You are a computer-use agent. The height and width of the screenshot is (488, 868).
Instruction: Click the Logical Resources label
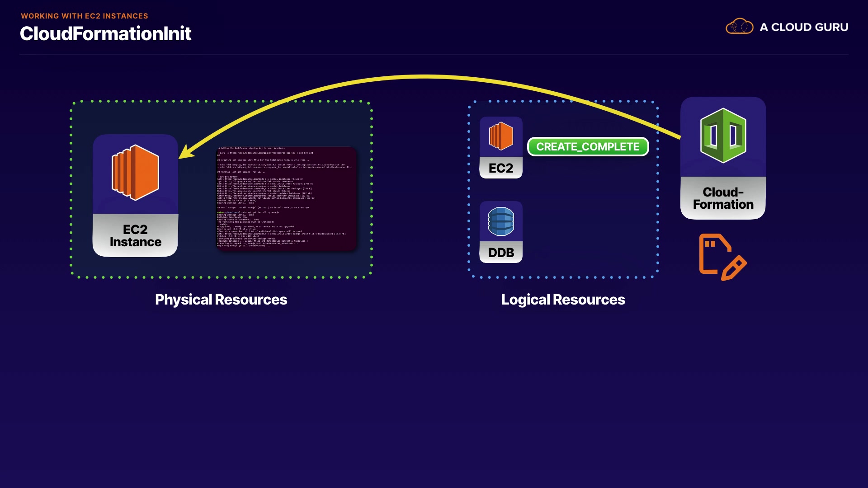[563, 300]
